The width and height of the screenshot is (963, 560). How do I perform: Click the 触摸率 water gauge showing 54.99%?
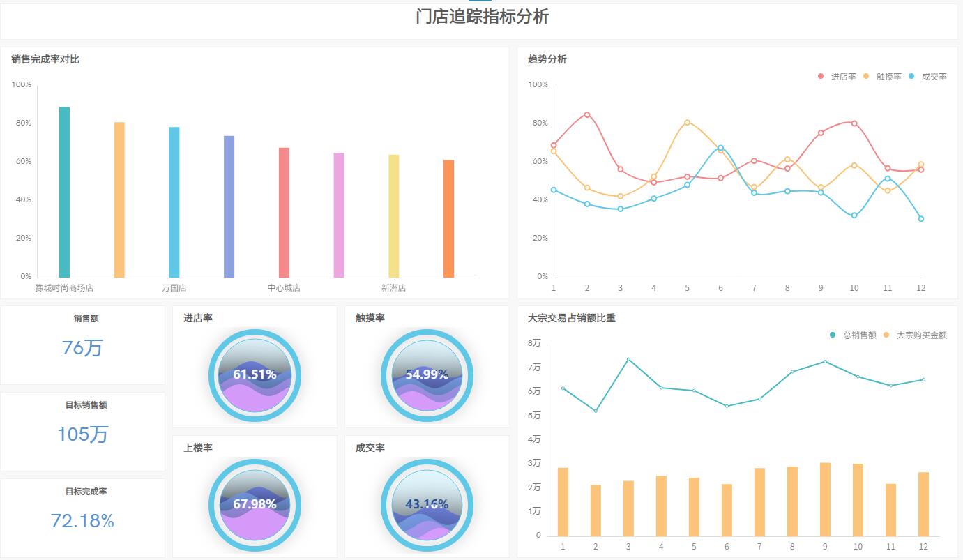click(426, 375)
